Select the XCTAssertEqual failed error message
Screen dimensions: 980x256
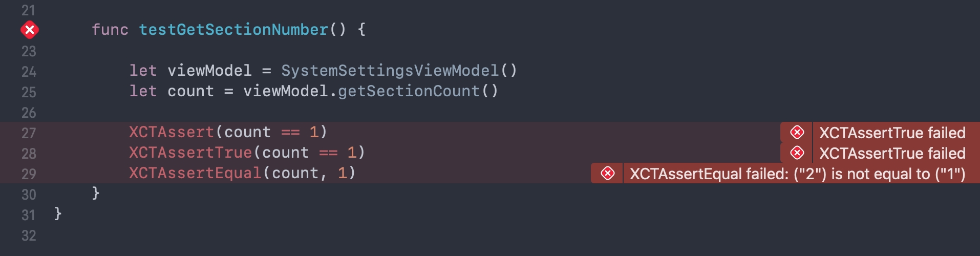tap(797, 174)
